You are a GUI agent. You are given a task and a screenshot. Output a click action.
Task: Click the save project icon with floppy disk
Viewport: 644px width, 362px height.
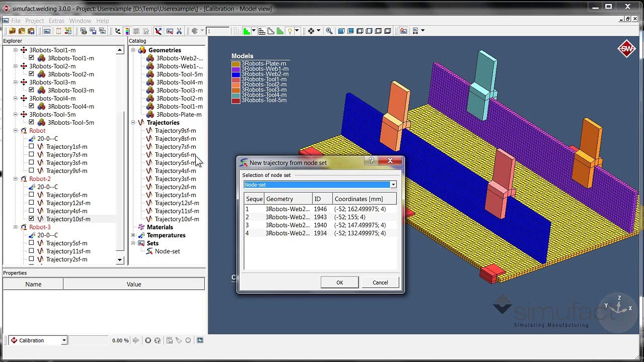pyautogui.click(x=31, y=31)
